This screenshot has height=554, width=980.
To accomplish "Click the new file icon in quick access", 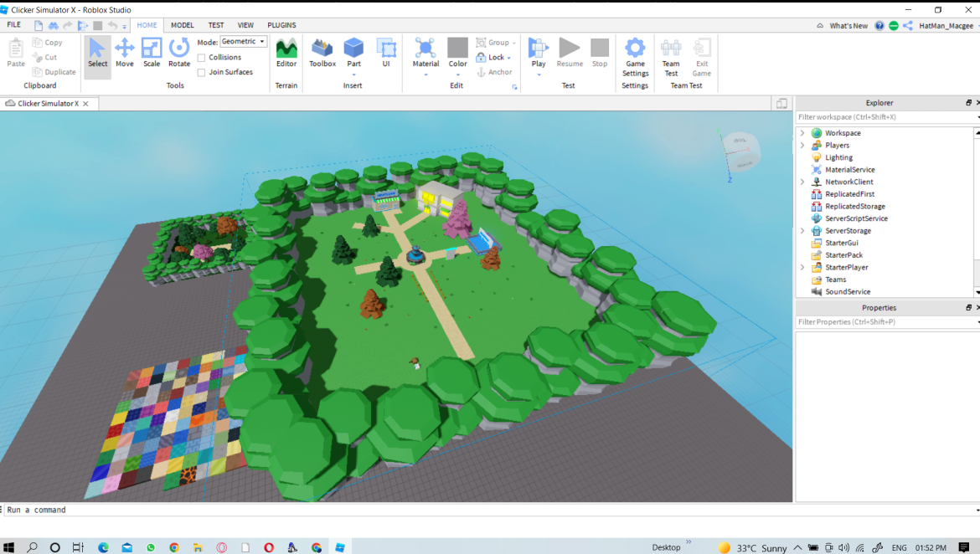I will pos(39,26).
